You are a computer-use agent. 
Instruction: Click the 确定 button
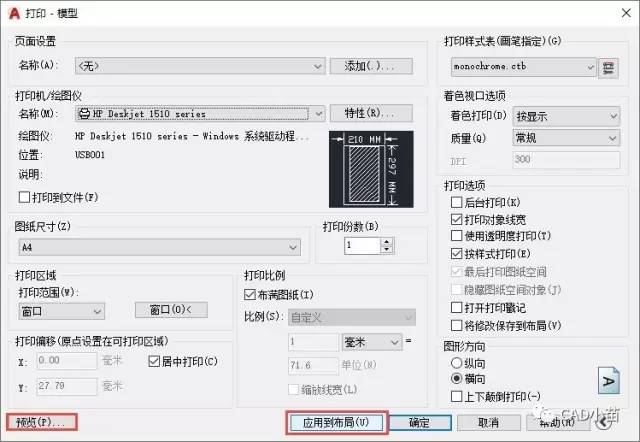(x=420, y=423)
